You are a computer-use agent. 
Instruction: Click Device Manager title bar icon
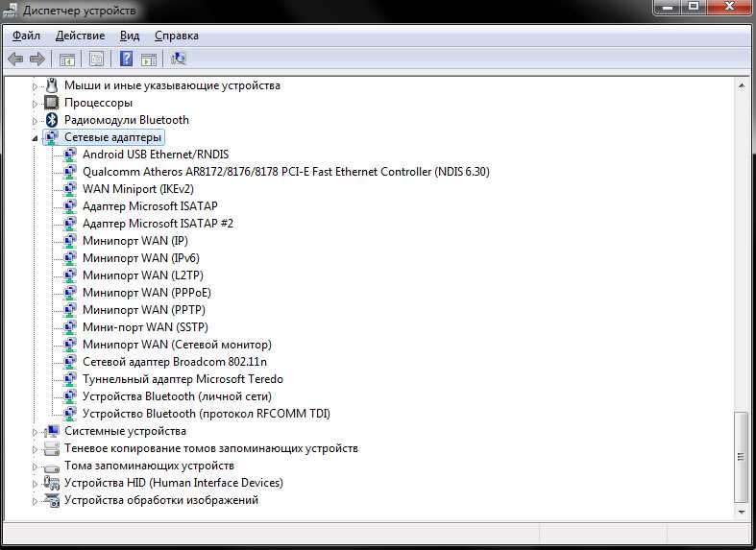[11, 11]
